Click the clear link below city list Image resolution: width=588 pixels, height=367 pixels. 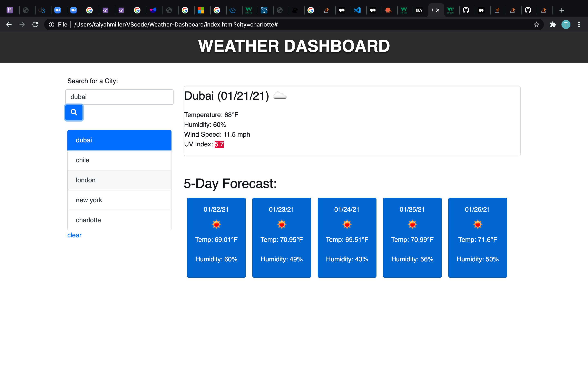[x=74, y=235]
